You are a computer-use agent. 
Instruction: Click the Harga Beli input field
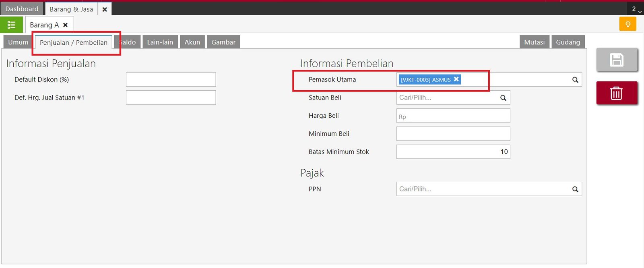tap(453, 116)
